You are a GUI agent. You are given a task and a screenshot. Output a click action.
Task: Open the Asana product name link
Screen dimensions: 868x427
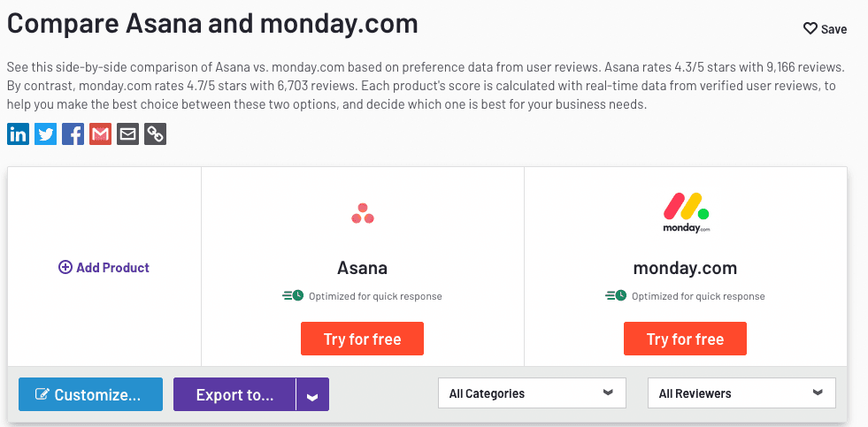pos(363,268)
